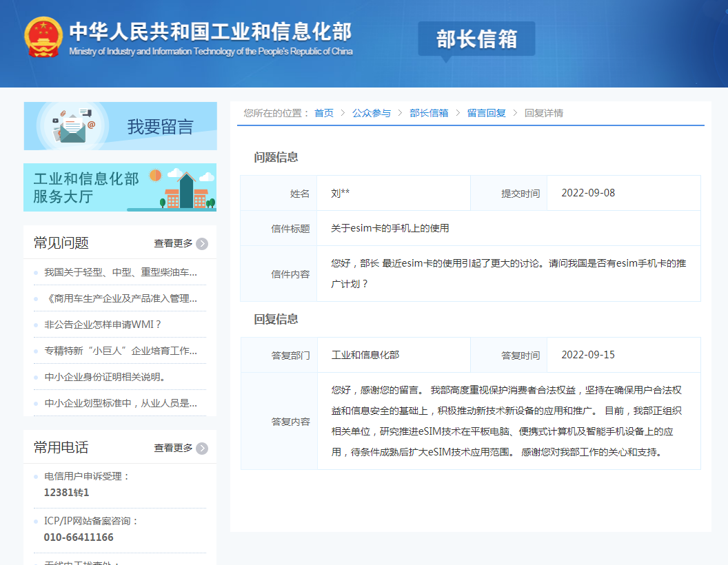The height and width of the screenshot is (565, 728).
Task: Click the circular arrow icon beside 常用电话 查看更多
Action: point(202,448)
